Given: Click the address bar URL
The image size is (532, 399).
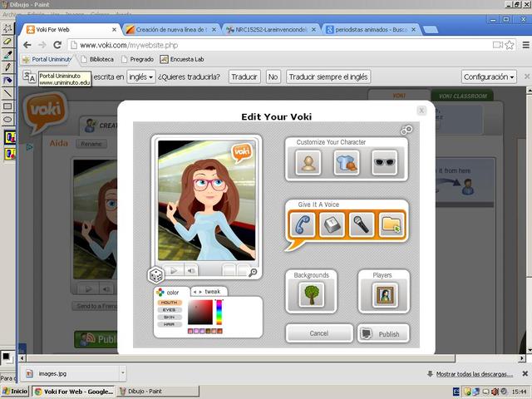Looking at the screenshot, I should [x=129, y=45].
